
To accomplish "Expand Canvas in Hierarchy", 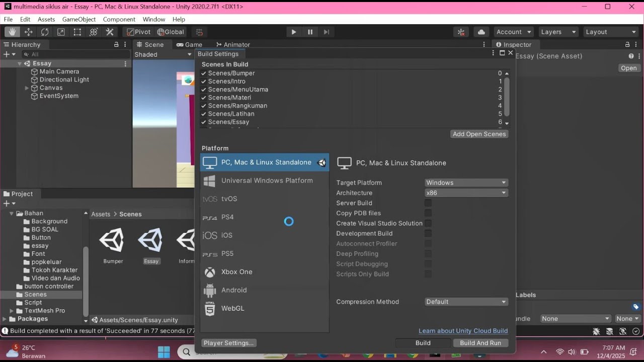I will (27, 88).
